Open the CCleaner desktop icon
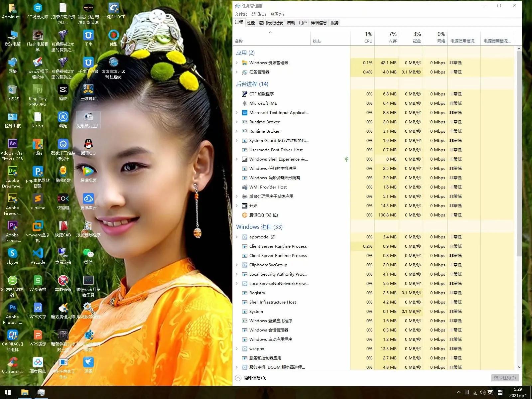The height and width of the screenshot is (399, 532). (x=12, y=365)
